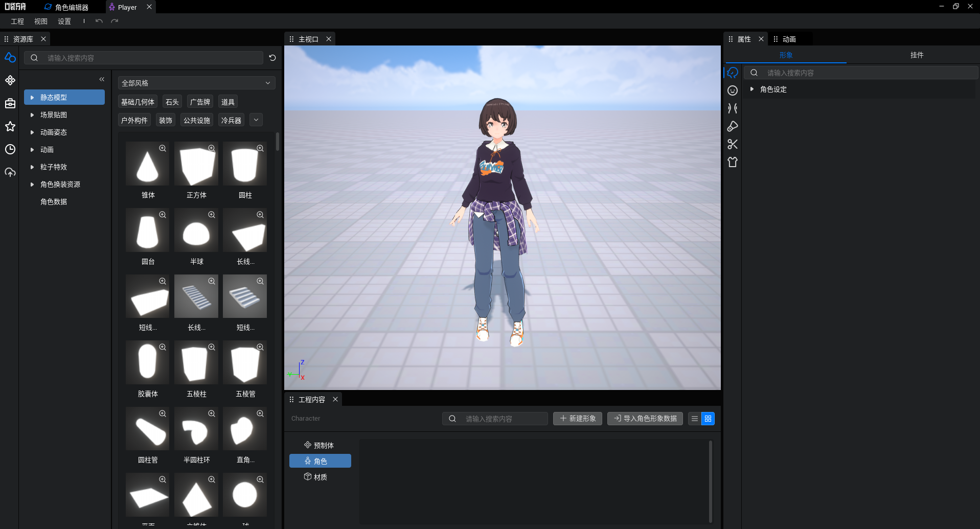Click the project content search field
980x529 pixels.
coord(495,419)
